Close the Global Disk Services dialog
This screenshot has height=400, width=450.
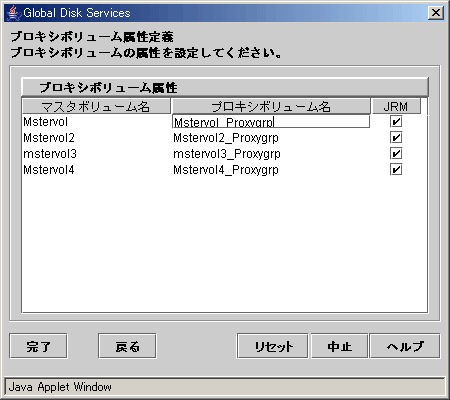436,13
